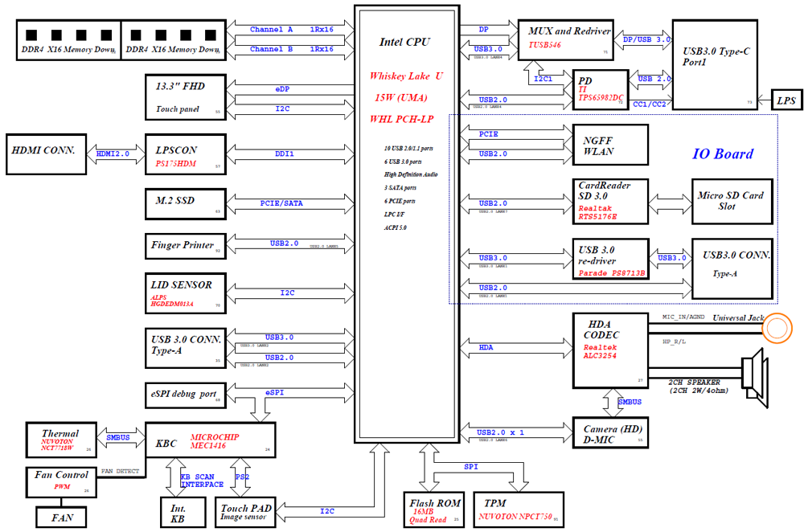The image size is (804, 532).
Task: Select USB3.0 CONN. Type-A inside IO Board
Action: coord(732,268)
